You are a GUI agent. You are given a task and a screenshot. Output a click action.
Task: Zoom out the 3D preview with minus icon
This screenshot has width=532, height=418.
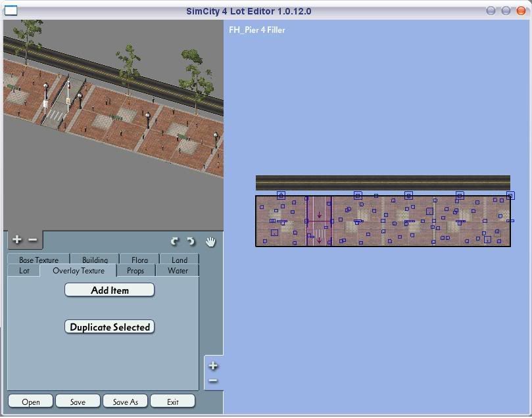click(x=33, y=240)
